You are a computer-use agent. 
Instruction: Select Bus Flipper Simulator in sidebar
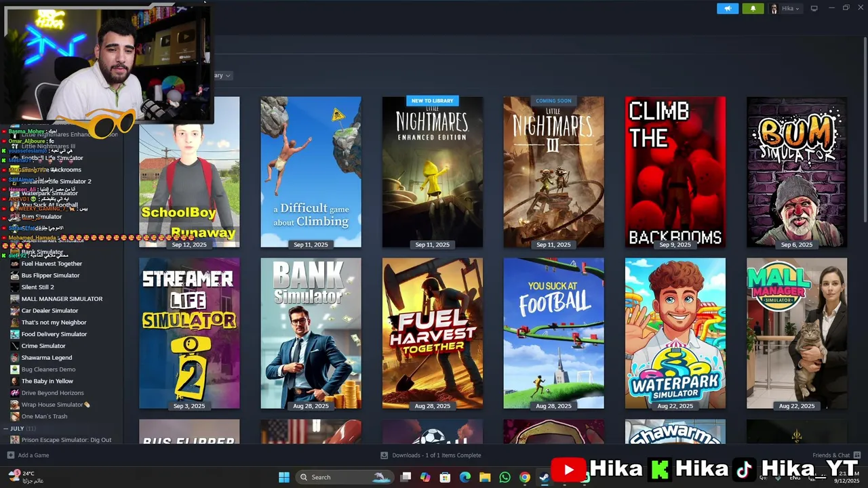point(50,275)
